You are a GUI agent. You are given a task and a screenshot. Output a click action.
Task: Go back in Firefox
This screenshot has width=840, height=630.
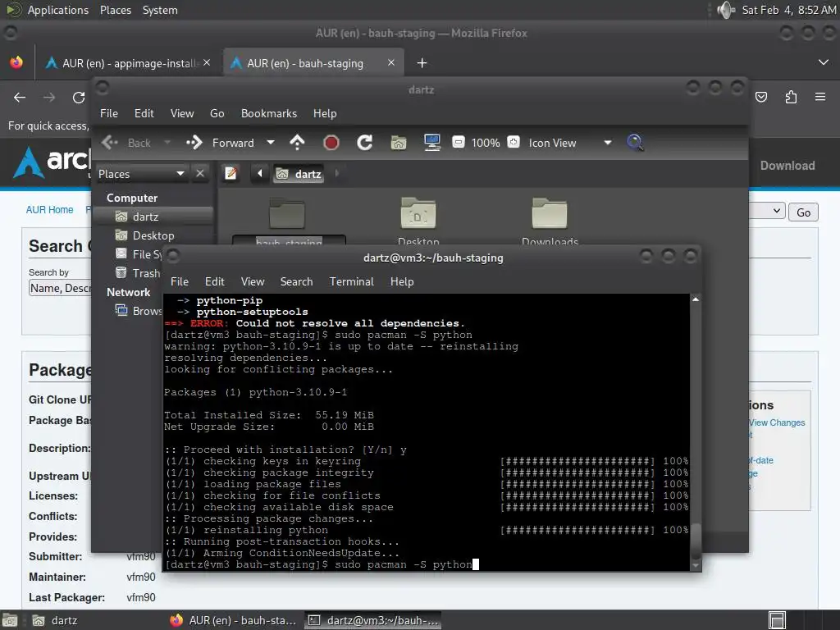[x=20, y=98]
